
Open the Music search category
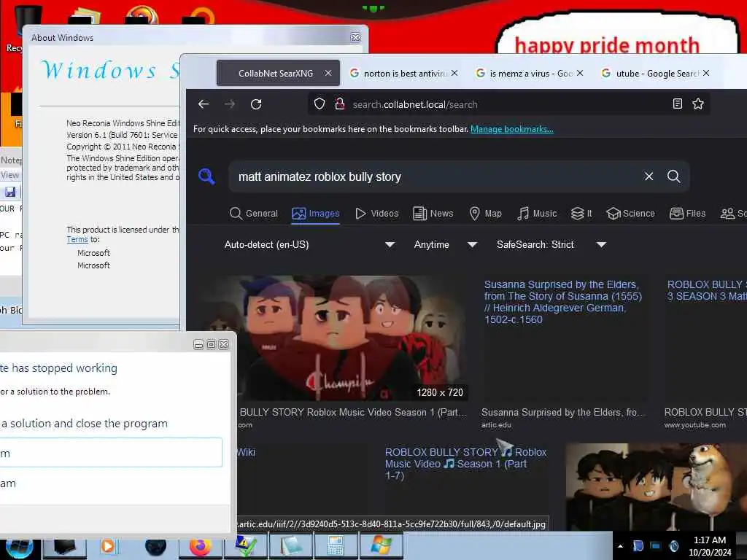click(537, 214)
